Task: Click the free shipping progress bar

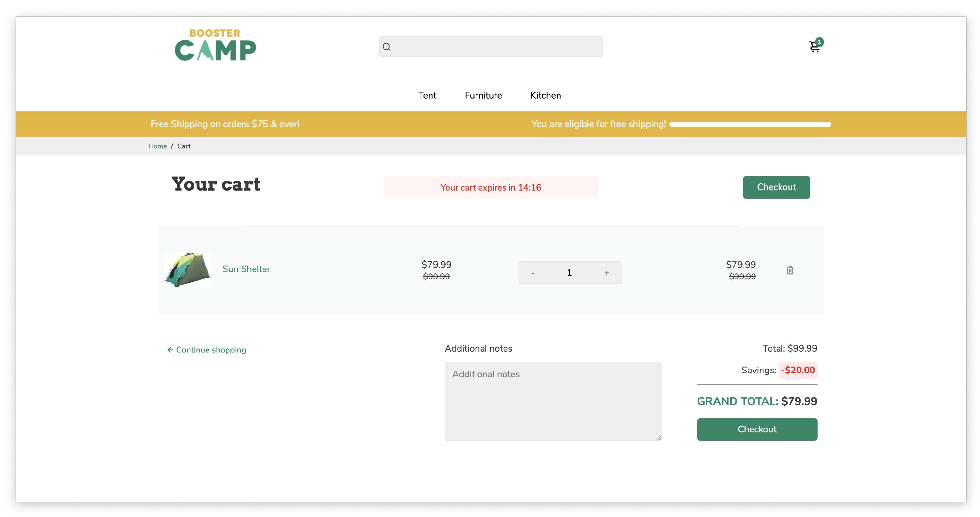Action: pyautogui.click(x=750, y=124)
